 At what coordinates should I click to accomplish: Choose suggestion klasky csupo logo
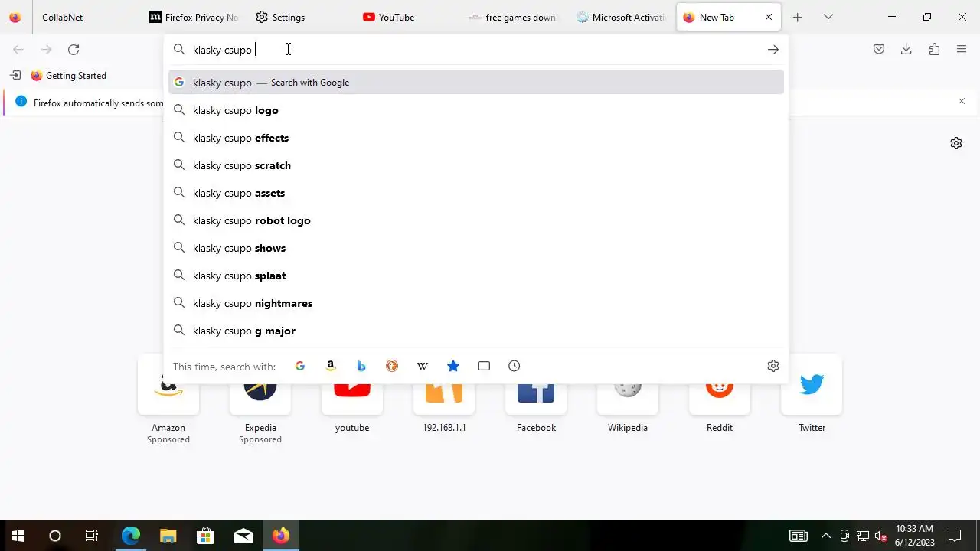tap(476, 110)
